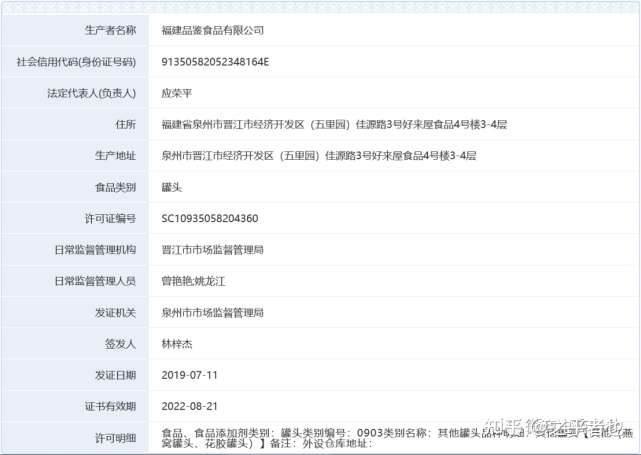Click the 许可证编号 row label
The width and height of the screenshot is (641, 455).
click(x=110, y=218)
